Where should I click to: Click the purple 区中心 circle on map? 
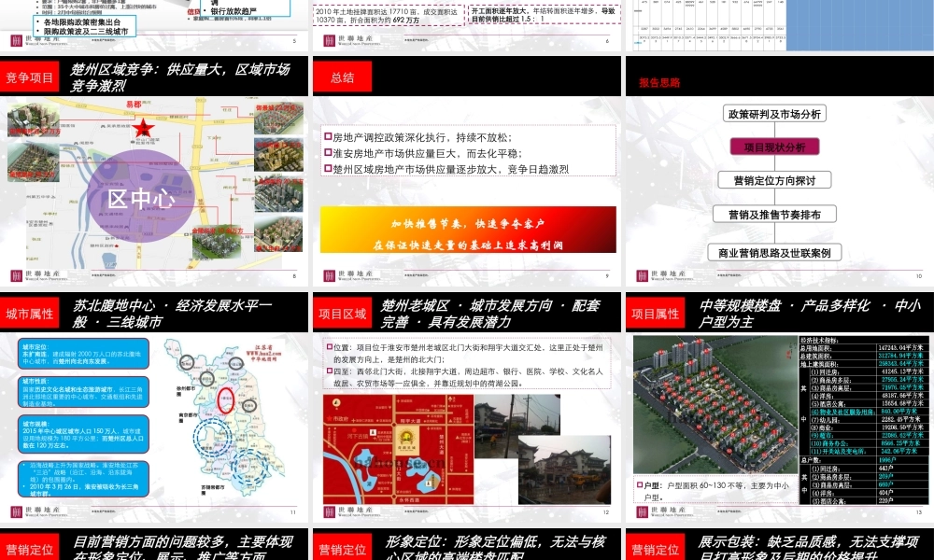tap(141, 196)
